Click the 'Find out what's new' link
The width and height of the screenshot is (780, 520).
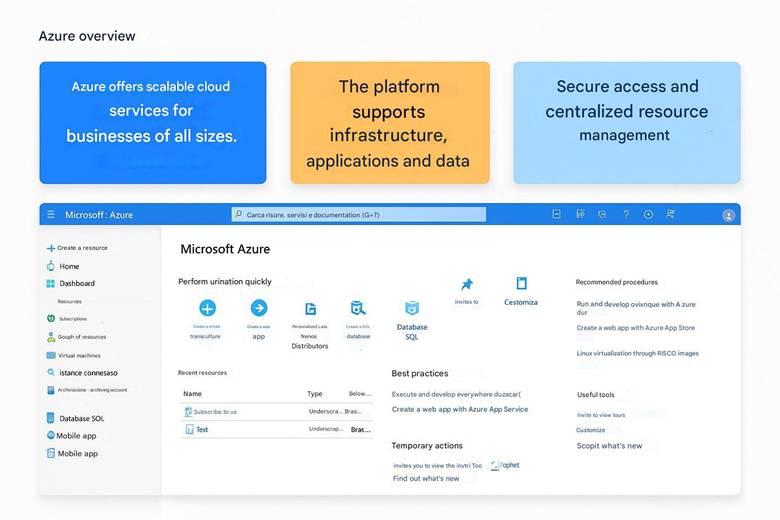[x=426, y=479]
